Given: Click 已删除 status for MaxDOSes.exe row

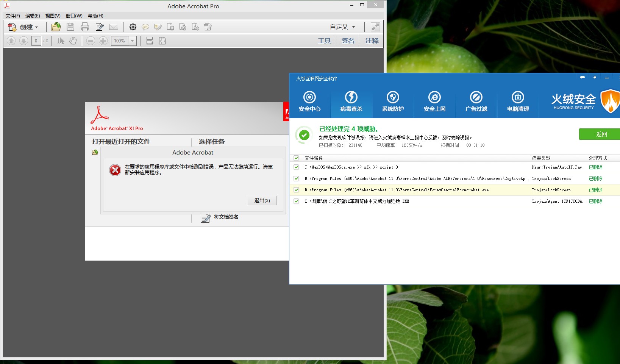Looking at the screenshot, I should (x=595, y=167).
